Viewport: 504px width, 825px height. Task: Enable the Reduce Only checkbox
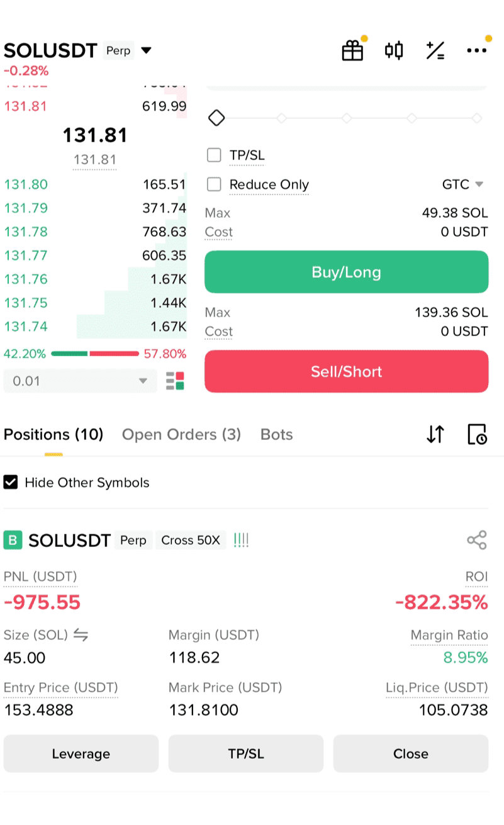click(214, 184)
